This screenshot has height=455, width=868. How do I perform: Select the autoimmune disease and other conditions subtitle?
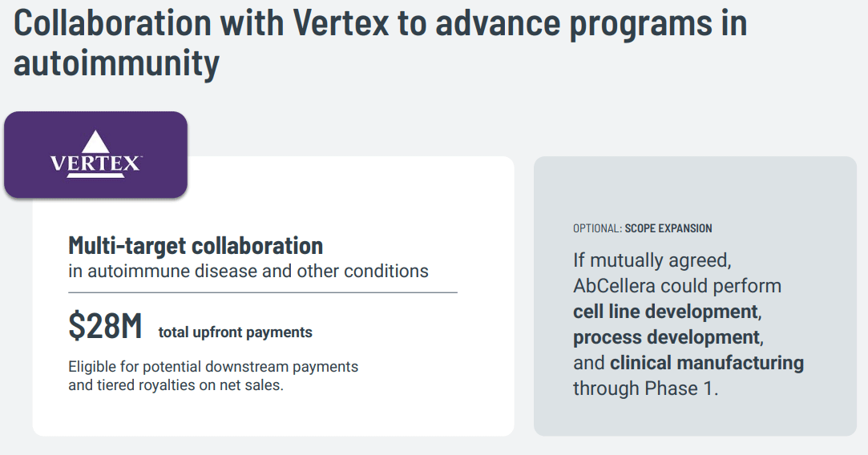[x=248, y=272]
